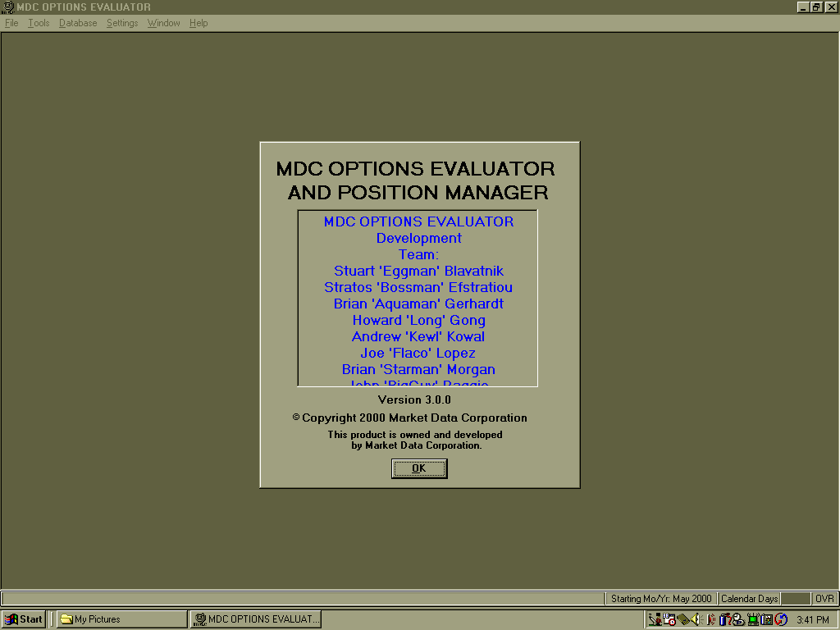Open the Tools menu
Screen dimensions: 840x630
[39, 23]
